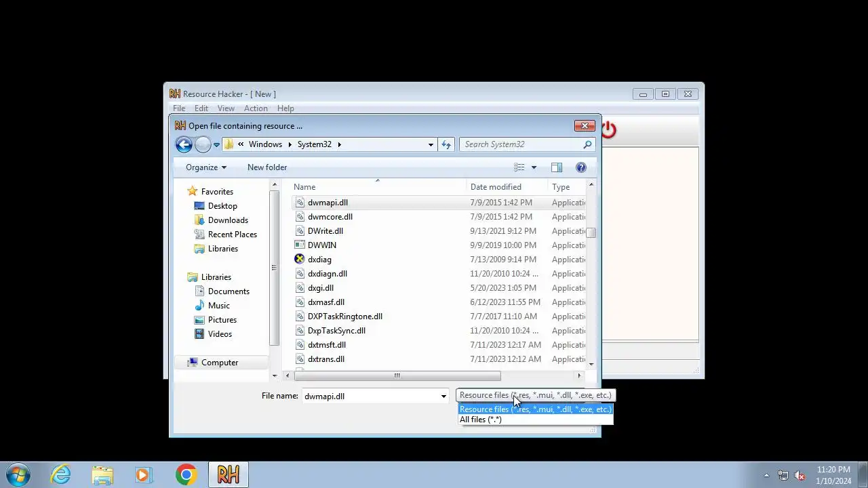Click System32 in the address breadcrumb
The width and height of the screenshot is (868, 488).
click(315, 144)
